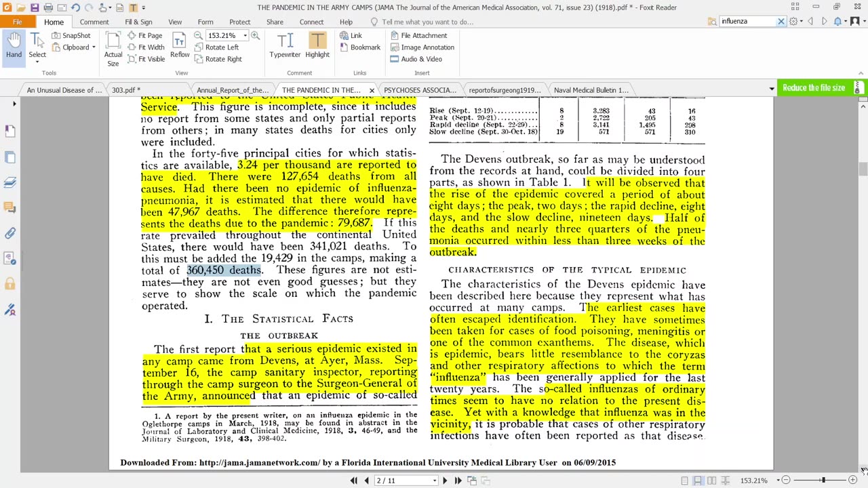Click the ribbon zoom out magnifier

click(x=198, y=35)
